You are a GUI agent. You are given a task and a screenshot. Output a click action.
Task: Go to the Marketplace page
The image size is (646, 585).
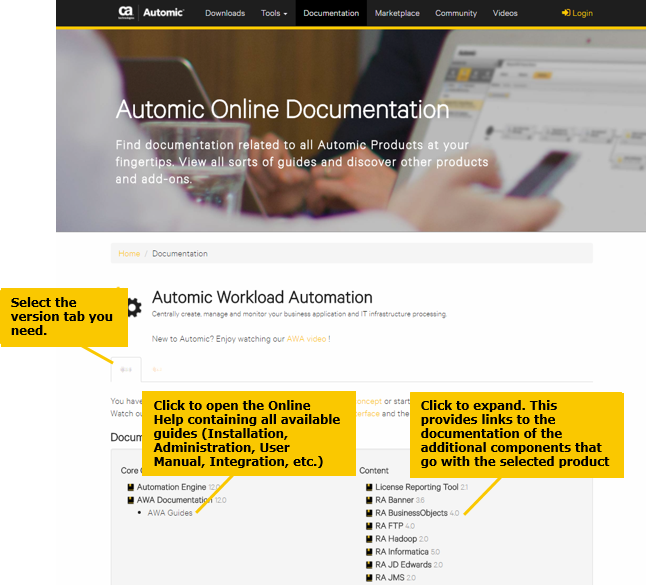click(398, 13)
